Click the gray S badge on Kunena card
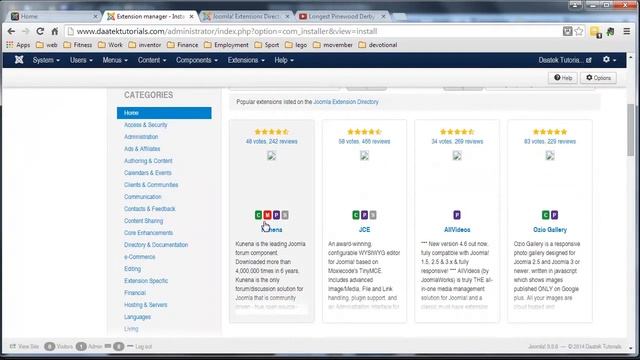The height and width of the screenshot is (360, 640). point(285,215)
